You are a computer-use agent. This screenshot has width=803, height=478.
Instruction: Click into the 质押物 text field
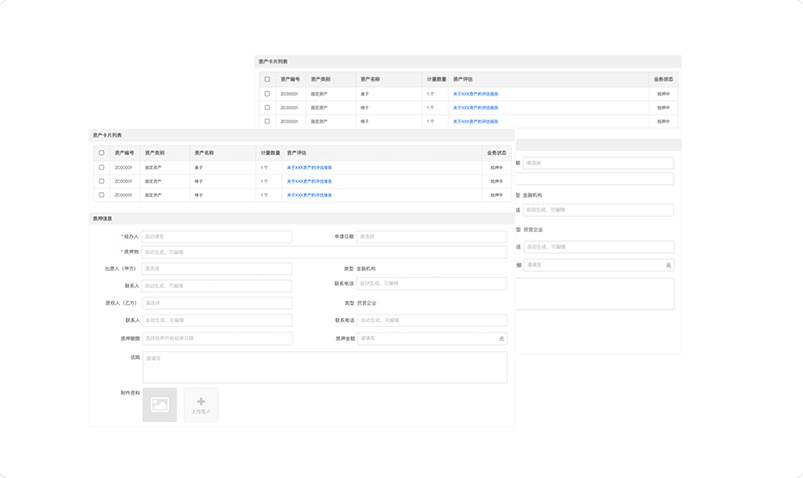point(323,253)
